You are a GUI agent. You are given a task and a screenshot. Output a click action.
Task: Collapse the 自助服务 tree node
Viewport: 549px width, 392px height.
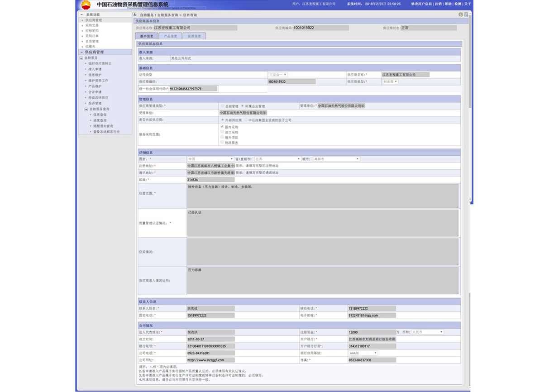pos(81,58)
